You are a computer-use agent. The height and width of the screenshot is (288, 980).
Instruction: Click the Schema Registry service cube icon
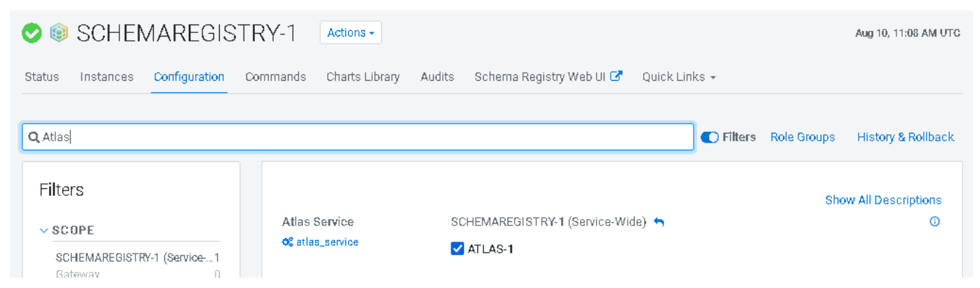click(59, 33)
